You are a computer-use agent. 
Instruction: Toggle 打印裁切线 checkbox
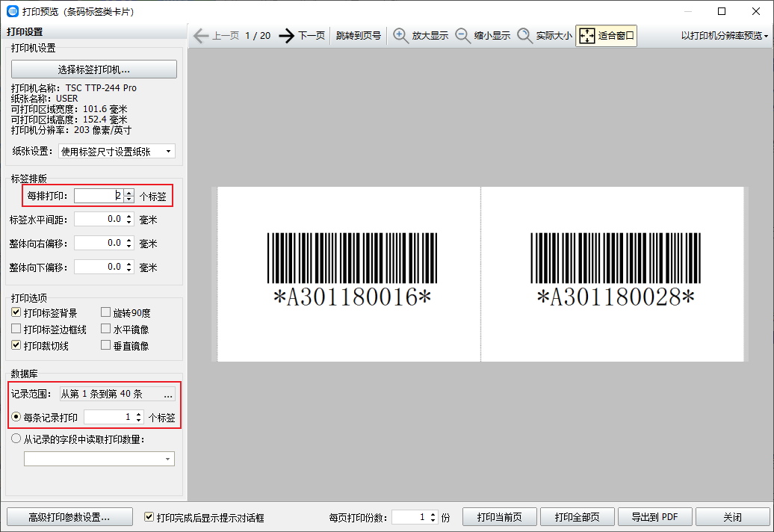click(16, 345)
